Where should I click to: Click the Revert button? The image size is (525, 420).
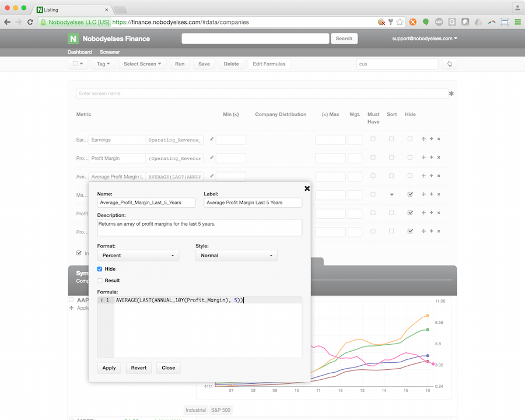tap(139, 367)
